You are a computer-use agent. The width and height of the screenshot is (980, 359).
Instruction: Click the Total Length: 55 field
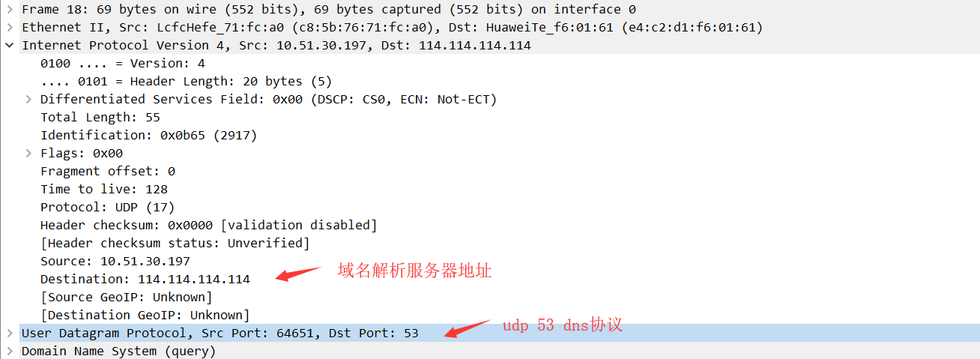click(x=100, y=118)
